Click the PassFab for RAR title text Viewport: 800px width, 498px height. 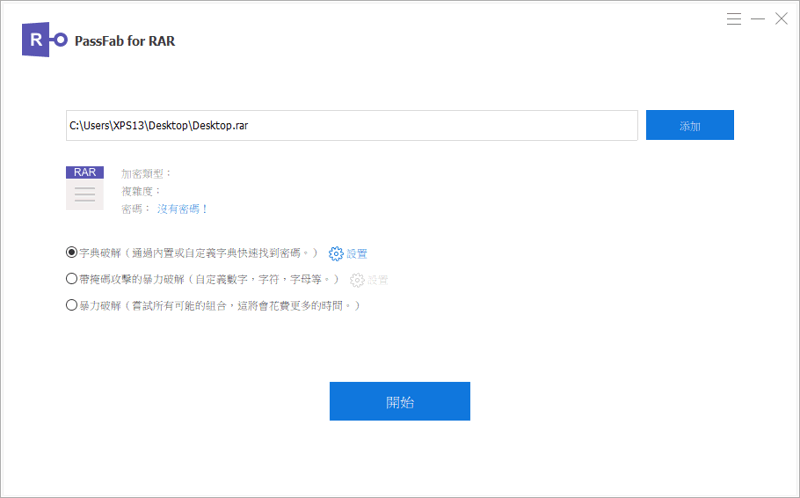pyautogui.click(x=125, y=41)
